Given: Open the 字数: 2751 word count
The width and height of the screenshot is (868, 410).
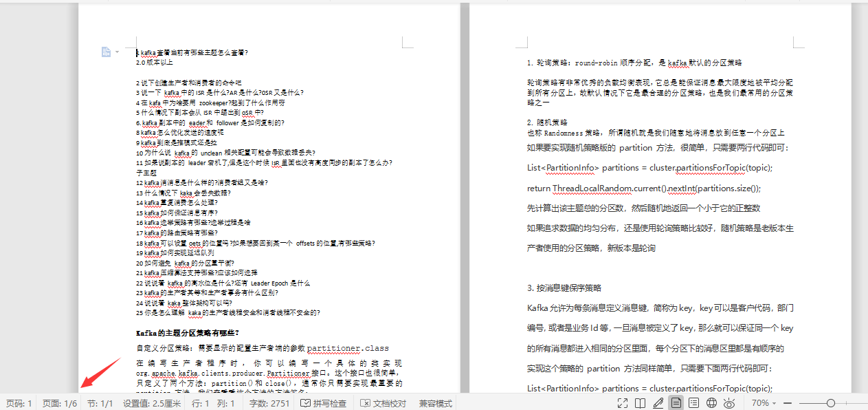Looking at the screenshot, I should click(x=269, y=403).
